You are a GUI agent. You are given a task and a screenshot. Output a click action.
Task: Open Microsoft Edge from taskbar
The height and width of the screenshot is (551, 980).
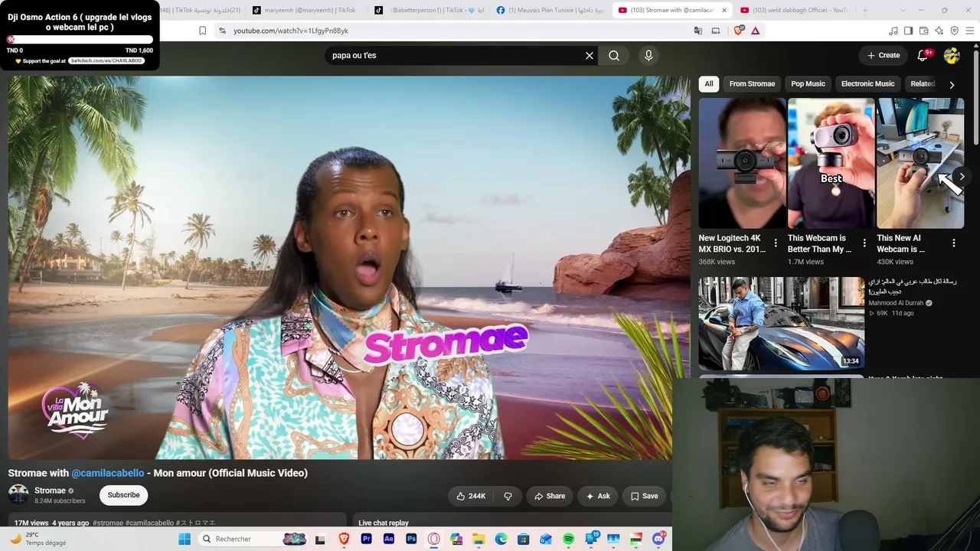pyautogui.click(x=501, y=539)
